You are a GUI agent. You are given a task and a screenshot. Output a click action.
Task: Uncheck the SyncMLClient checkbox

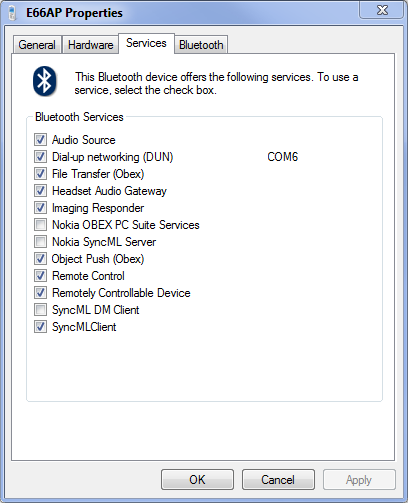pos(40,327)
